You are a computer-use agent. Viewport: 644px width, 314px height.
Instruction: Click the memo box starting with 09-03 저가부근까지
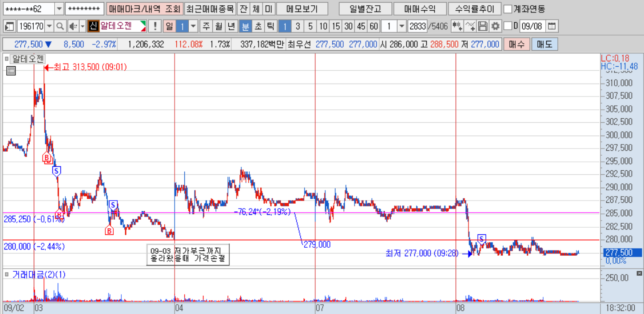point(188,254)
